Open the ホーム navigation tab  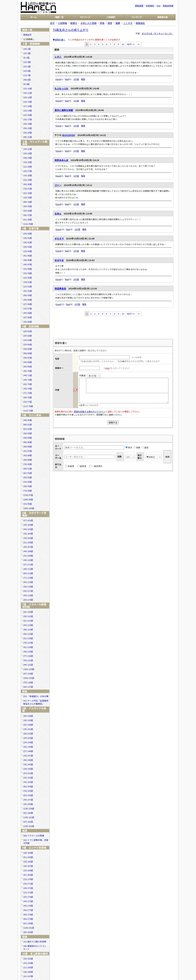pyautogui.click(x=33, y=17)
